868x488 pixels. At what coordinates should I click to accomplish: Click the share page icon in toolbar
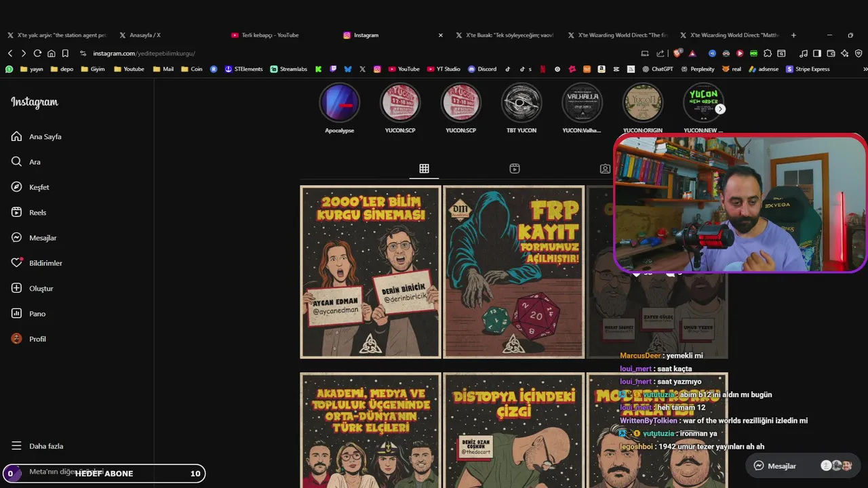[x=660, y=54]
